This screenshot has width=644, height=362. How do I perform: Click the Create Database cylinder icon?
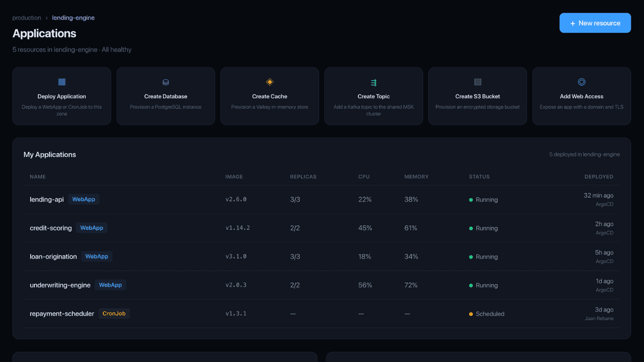tap(165, 82)
